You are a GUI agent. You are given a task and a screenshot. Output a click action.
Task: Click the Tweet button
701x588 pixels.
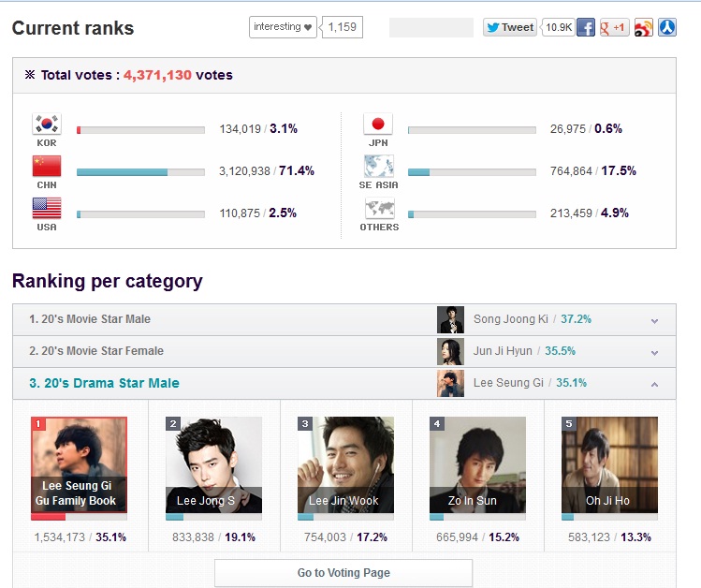(x=510, y=27)
